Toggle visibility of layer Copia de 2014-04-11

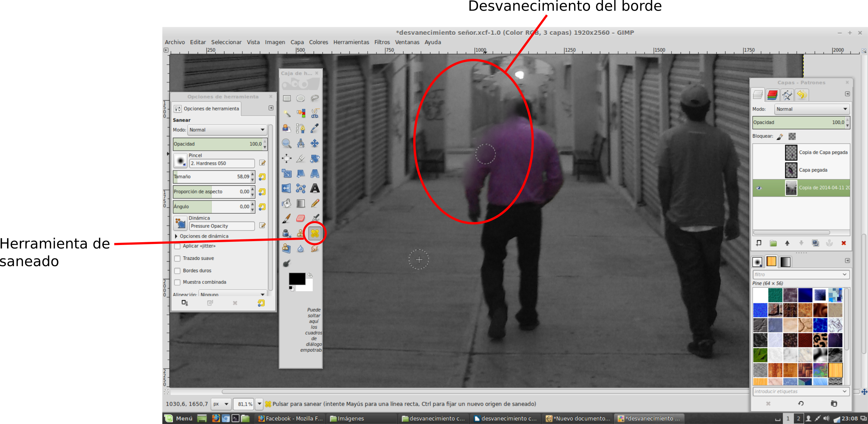coord(759,187)
